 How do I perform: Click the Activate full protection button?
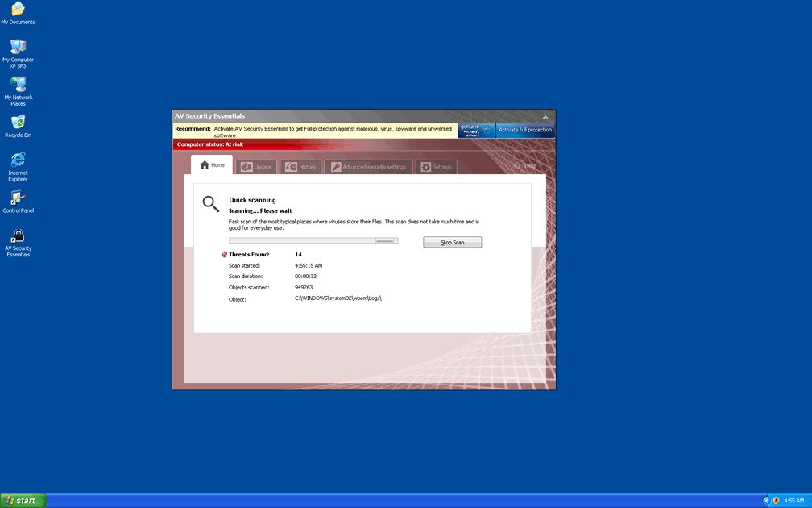click(x=525, y=130)
